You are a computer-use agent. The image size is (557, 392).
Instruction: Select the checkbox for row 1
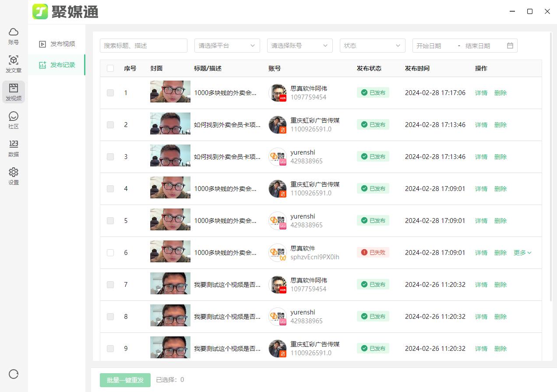click(110, 92)
